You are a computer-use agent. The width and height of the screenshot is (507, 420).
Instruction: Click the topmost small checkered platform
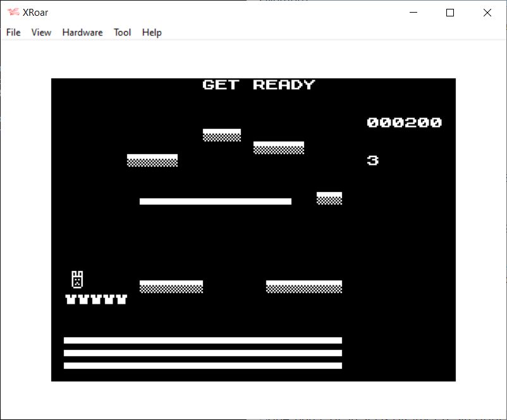click(221, 135)
